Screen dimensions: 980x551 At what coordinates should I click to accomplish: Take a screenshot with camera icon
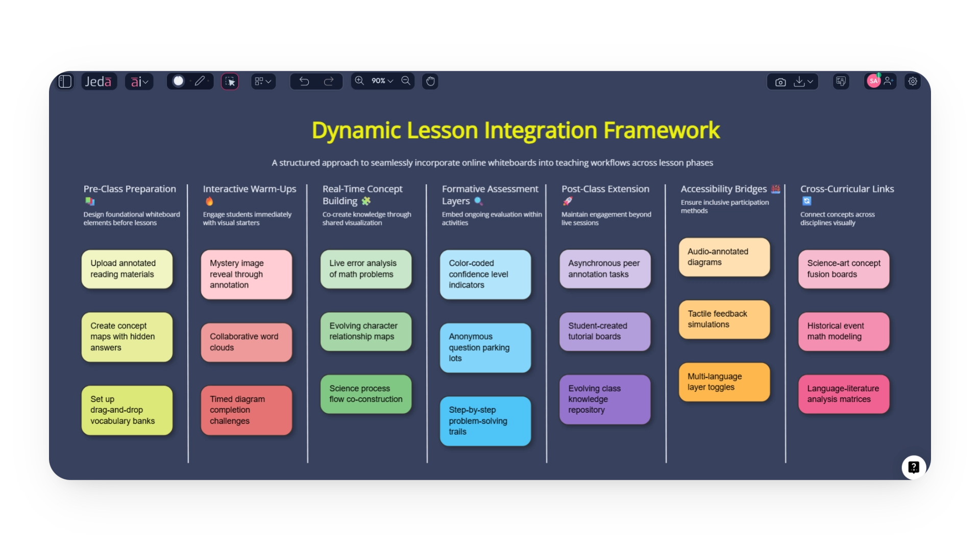click(780, 82)
